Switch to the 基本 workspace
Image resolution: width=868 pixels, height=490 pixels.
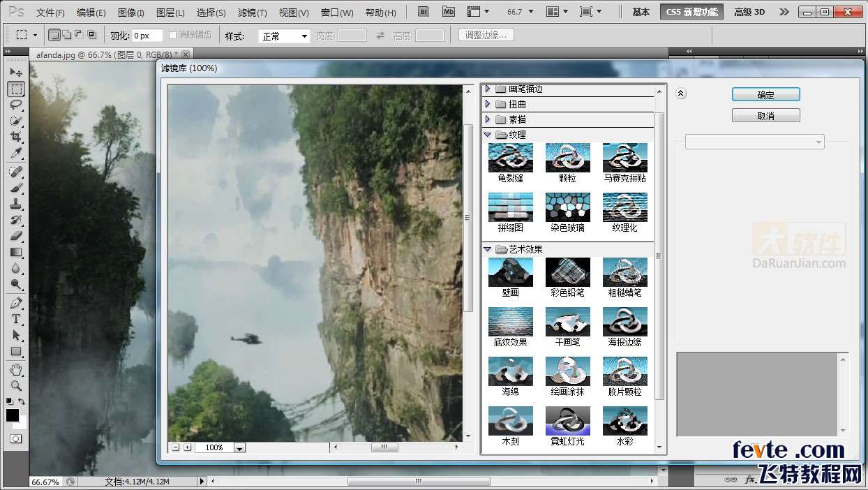[641, 12]
